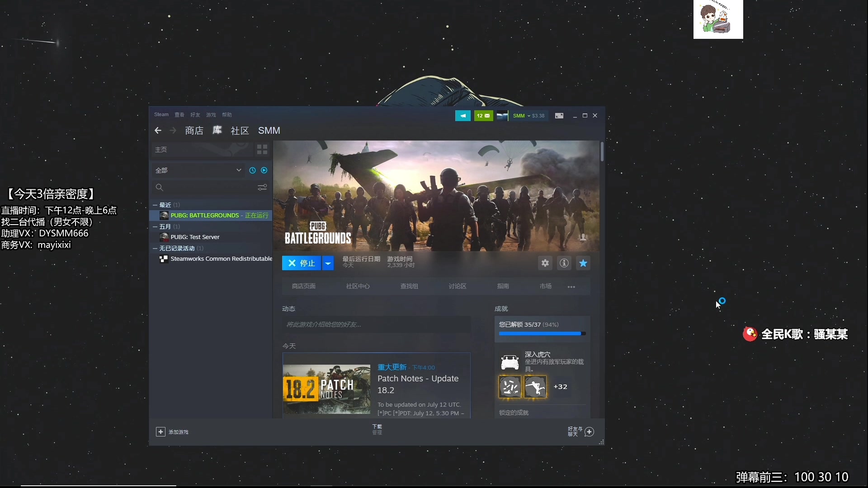Screen dimensions: 868x488
Task: Open the 全部 library filter dropdown
Action: [x=198, y=170]
